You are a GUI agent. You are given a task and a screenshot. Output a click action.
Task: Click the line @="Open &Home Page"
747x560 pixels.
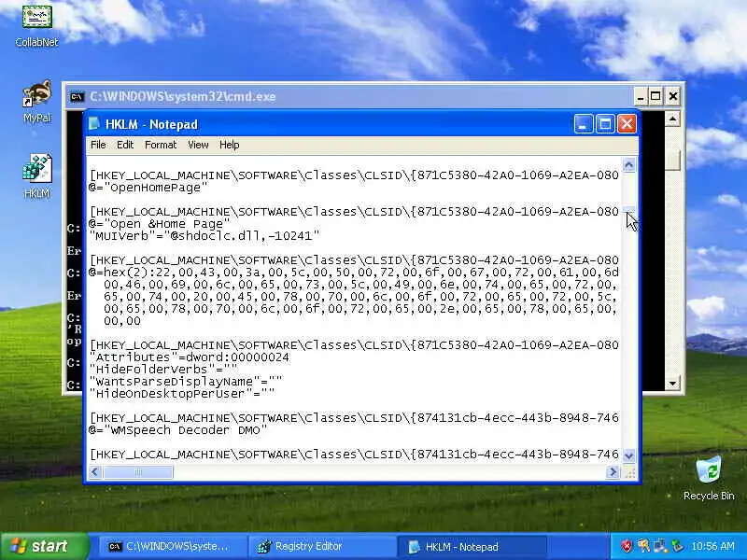[159, 224]
